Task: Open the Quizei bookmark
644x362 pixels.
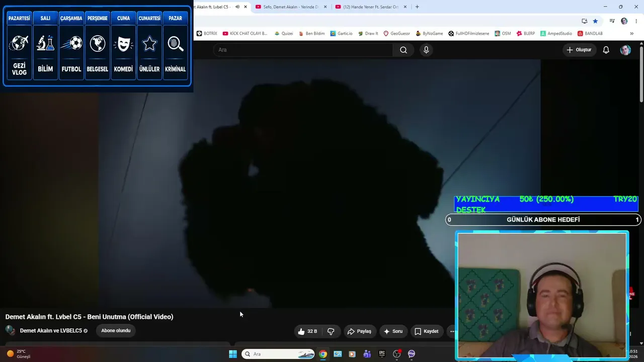Action: (x=284, y=34)
